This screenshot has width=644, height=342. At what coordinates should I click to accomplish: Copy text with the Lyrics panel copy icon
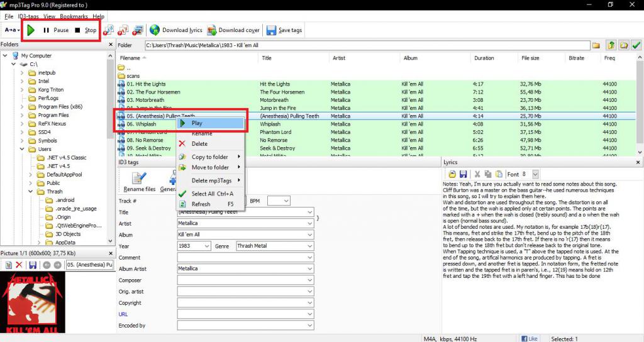488,174
